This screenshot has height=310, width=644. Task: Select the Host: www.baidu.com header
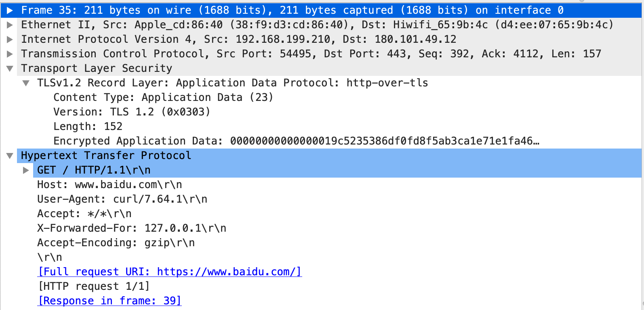[x=109, y=185]
